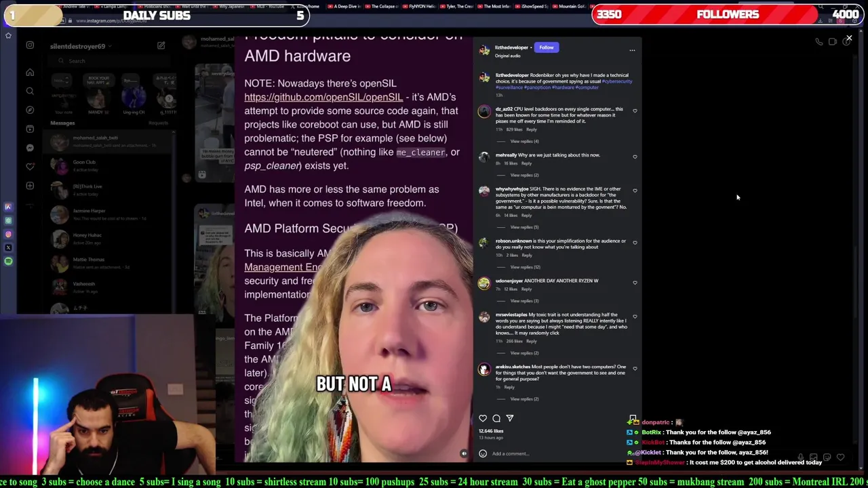Screen dimensions: 868x488
Task: Open the 12,646 likes list
Action: tap(491, 431)
